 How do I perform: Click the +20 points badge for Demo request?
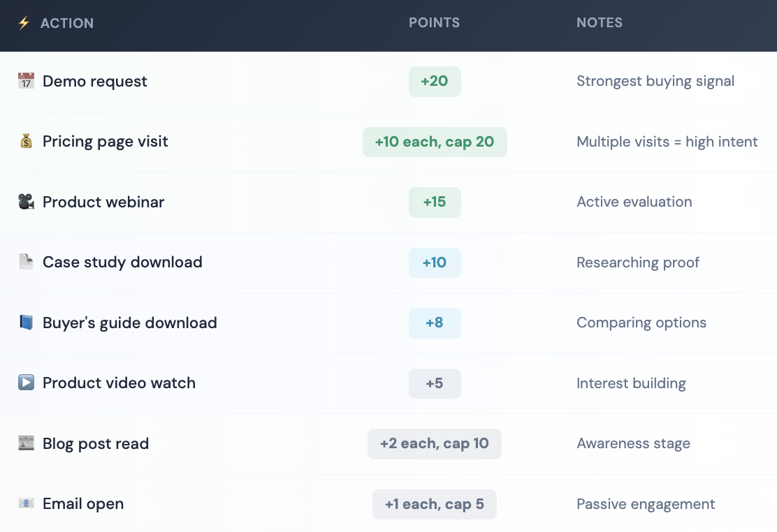(x=435, y=81)
